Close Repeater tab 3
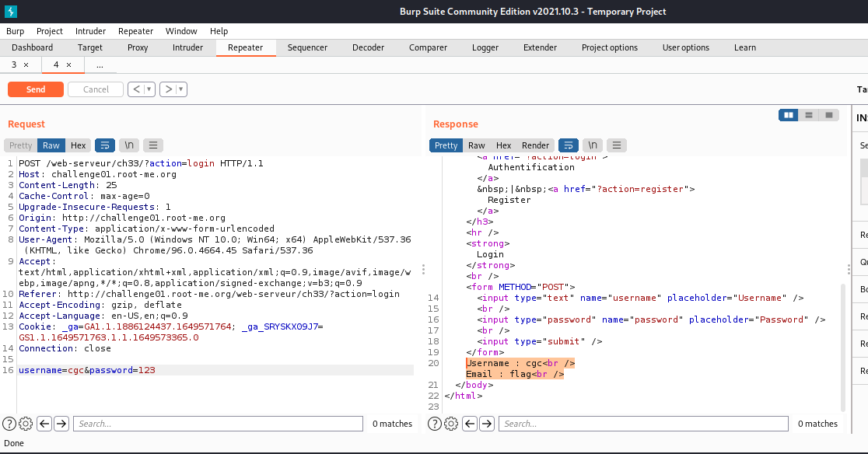Image resolution: width=868 pixels, height=454 pixels. click(x=26, y=65)
